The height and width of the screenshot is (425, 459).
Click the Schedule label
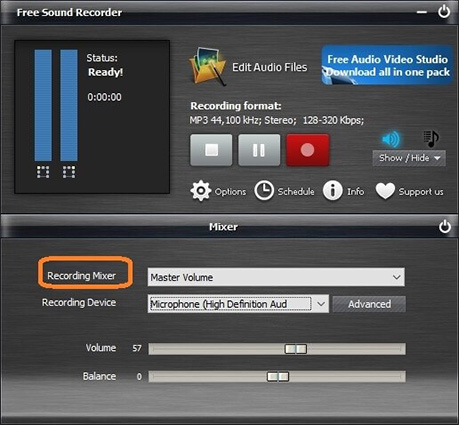[296, 192]
